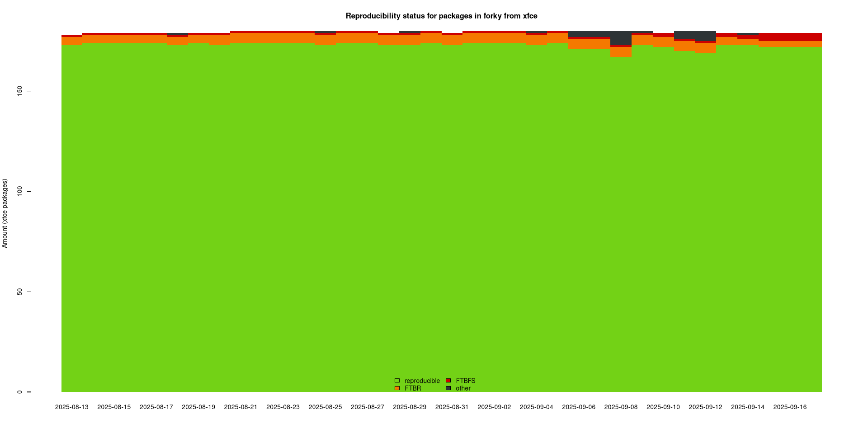
Task: Click the date label 2025-09-10
Action: (663, 407)
